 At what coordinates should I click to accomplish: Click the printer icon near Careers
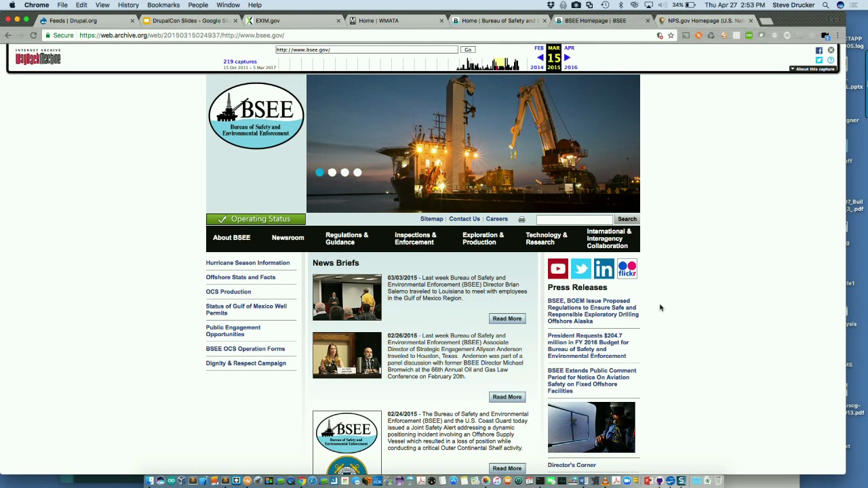pyautogui.click(x=521, y=220)
